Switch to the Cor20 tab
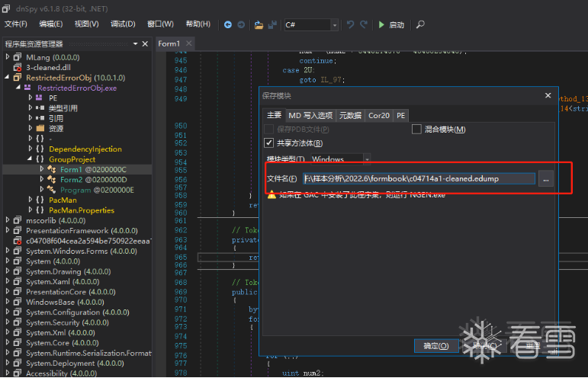The image size is (588, 378). (379, 115)
